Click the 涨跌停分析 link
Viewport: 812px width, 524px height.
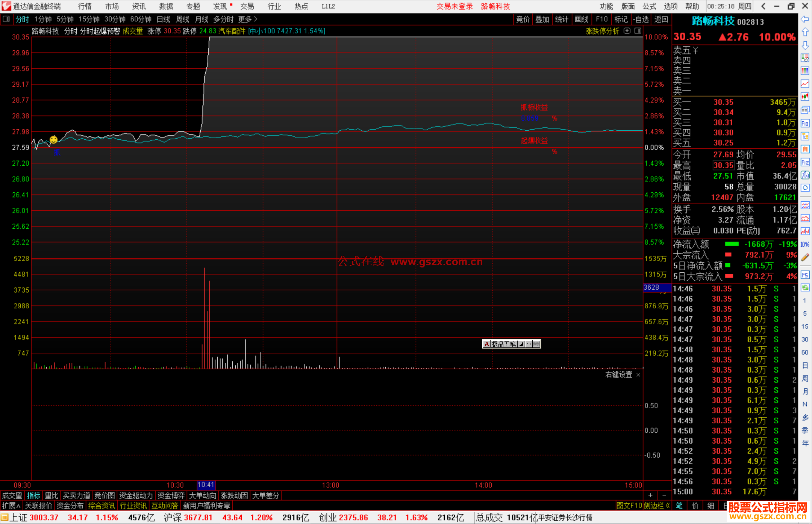point(602,31)
